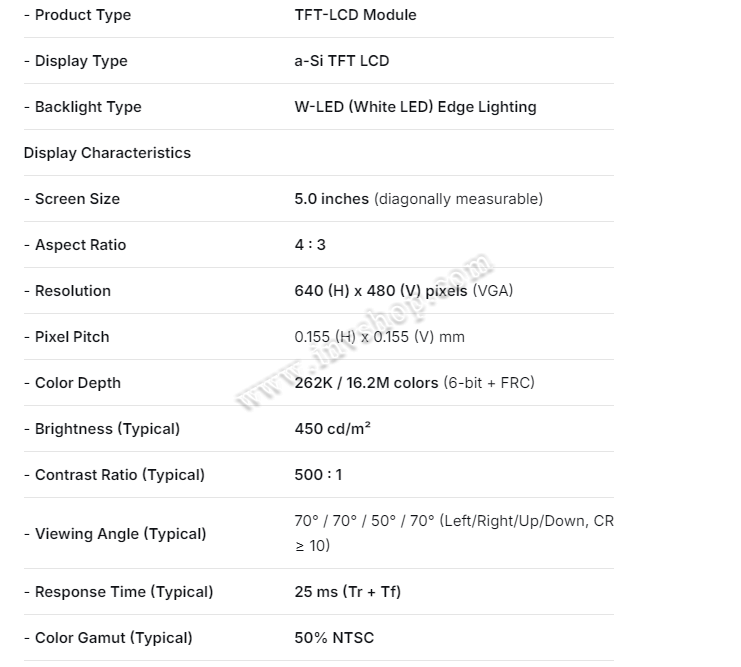Image resolution: width=741 pixels, height=667 pixels.
Task: Select the 25 ms response time value
Action: coord(347,592)
